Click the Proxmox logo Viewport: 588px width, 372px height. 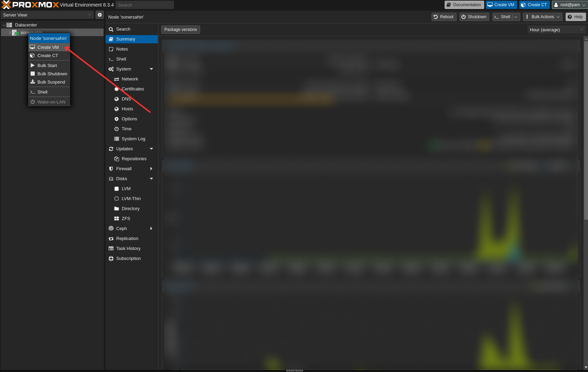[x=30, y=5]
